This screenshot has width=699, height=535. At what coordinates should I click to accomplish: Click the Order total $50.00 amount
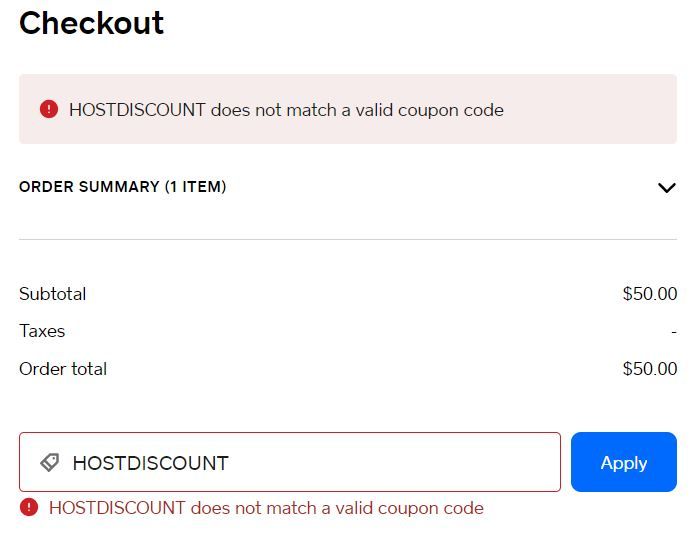pyautogui.click(x=649, y=369)
